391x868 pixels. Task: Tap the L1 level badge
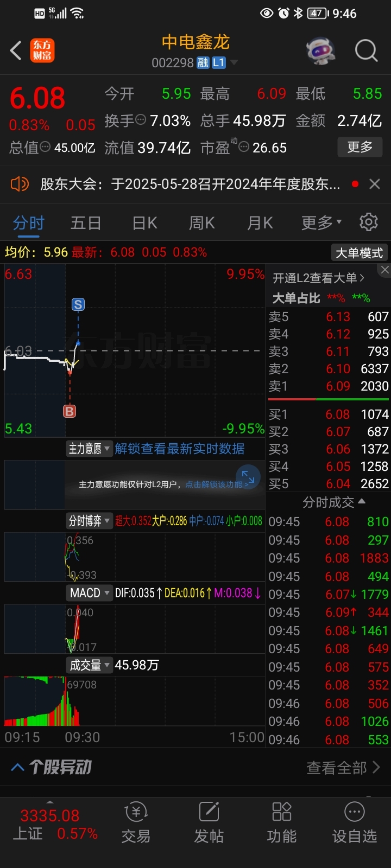[218, 63]
